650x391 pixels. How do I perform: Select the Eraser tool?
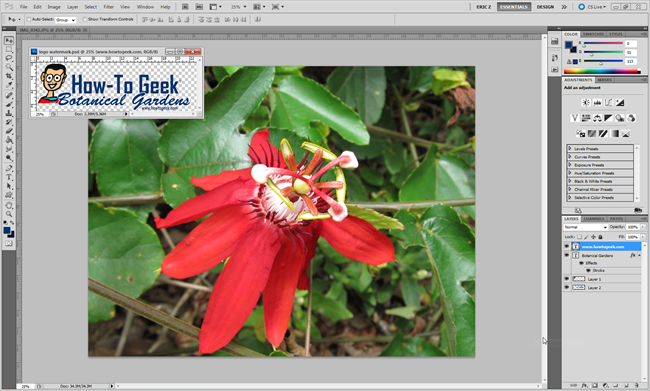tap(9, 131)
